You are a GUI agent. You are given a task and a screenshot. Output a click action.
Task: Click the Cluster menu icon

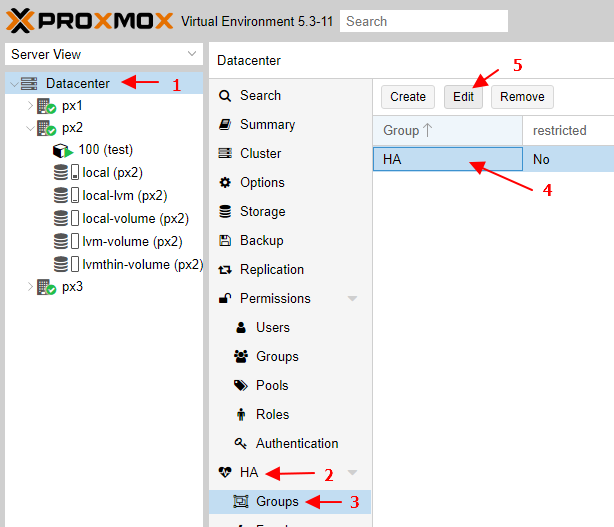click(225, 154)
